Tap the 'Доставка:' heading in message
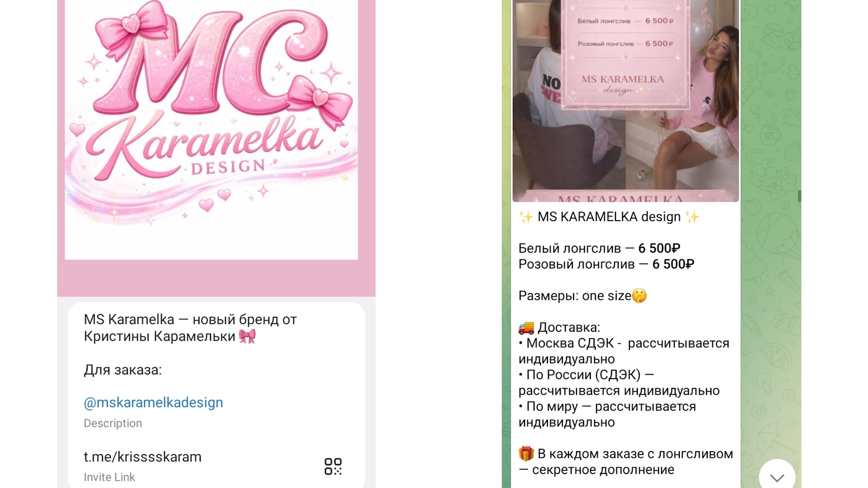Image resolution: width=868 pixels, height=488 pixels. (x=569, y=327)
